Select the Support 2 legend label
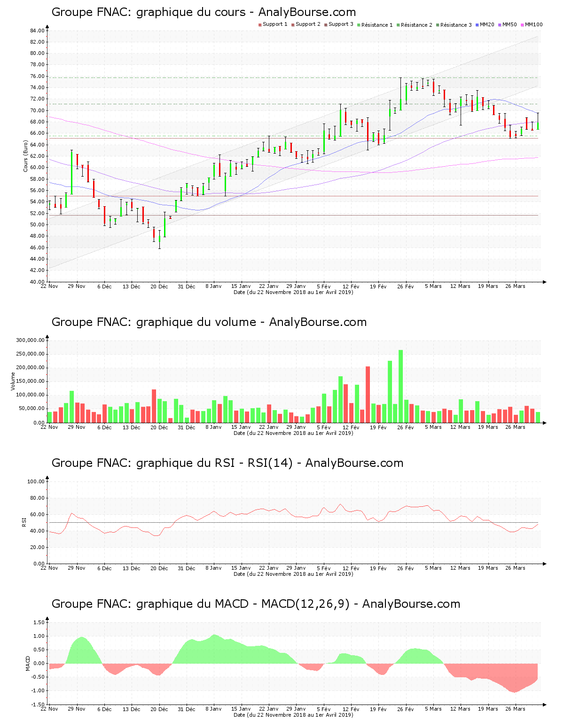 click(308, 24)
